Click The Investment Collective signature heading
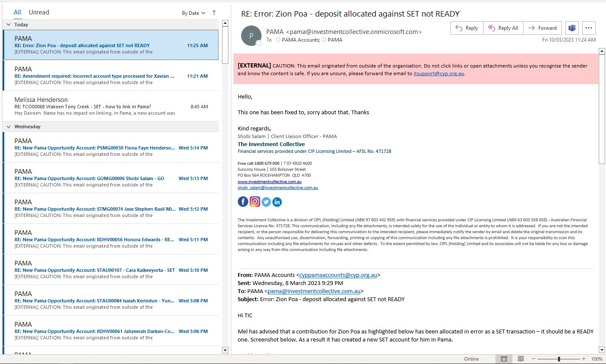Screen dimensions: 606x364 tap(271, 144)
